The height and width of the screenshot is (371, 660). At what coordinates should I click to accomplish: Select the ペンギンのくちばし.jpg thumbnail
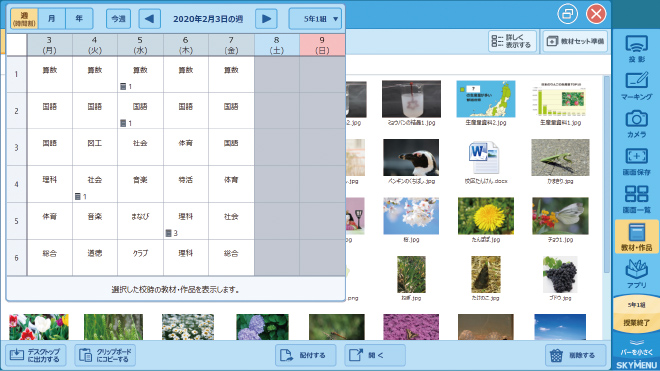click(411, 157)
